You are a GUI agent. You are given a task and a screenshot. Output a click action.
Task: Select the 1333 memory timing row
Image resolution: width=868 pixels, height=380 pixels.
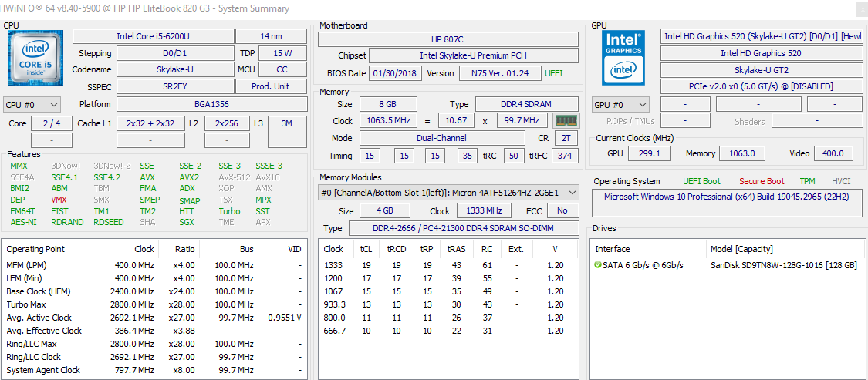coord(333,265)
